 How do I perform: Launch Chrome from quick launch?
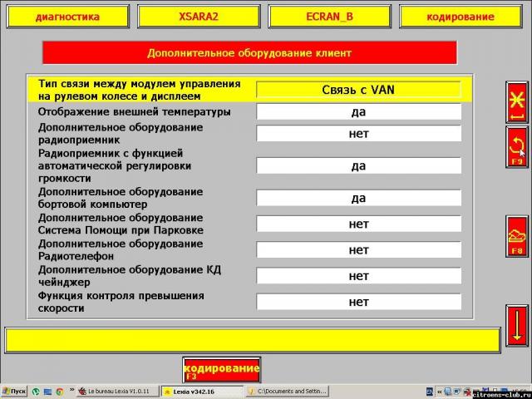(59, 392)
